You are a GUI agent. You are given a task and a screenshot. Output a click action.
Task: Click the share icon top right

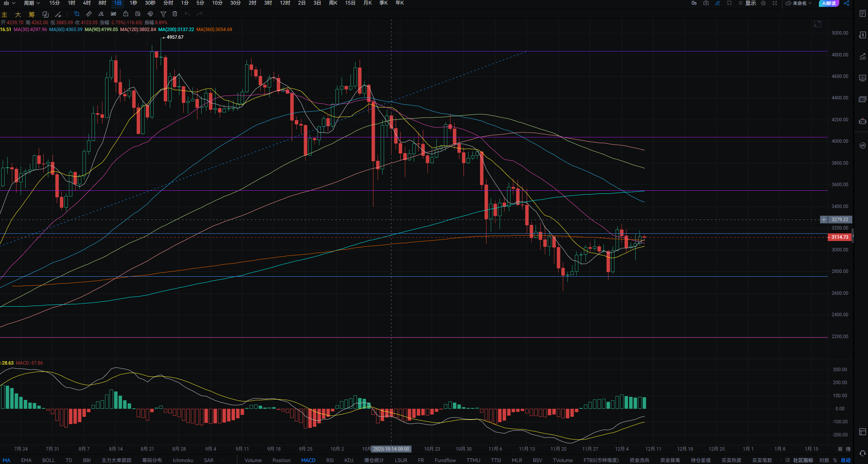tap(847, 3)
